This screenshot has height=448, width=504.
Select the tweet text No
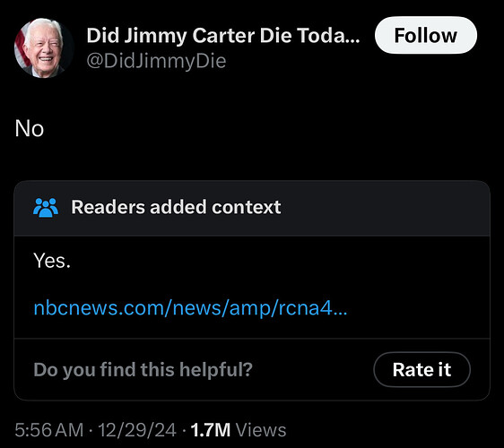pyautogui.click(x=30, y=129)
